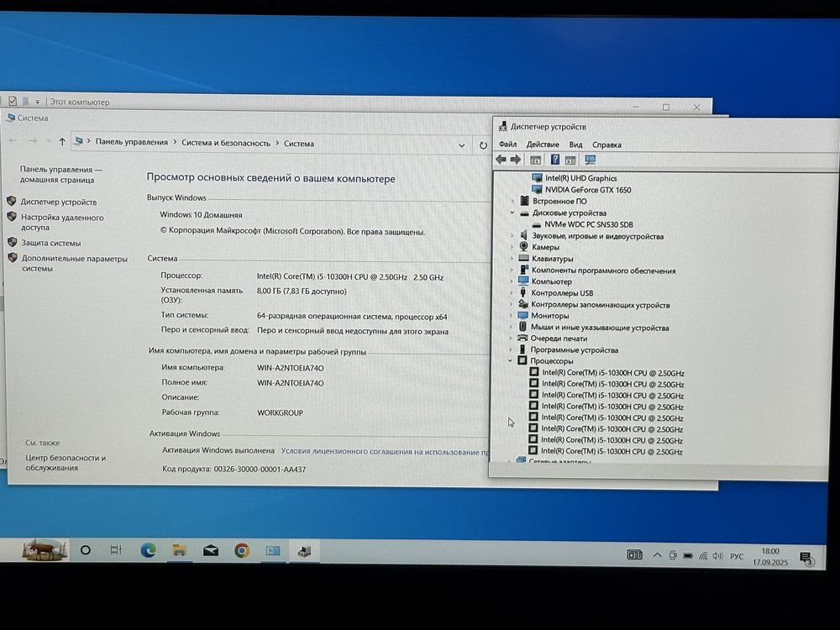Select the Intel(R) UHD Graphics device
840x630 pixels.
pos(580,178)
